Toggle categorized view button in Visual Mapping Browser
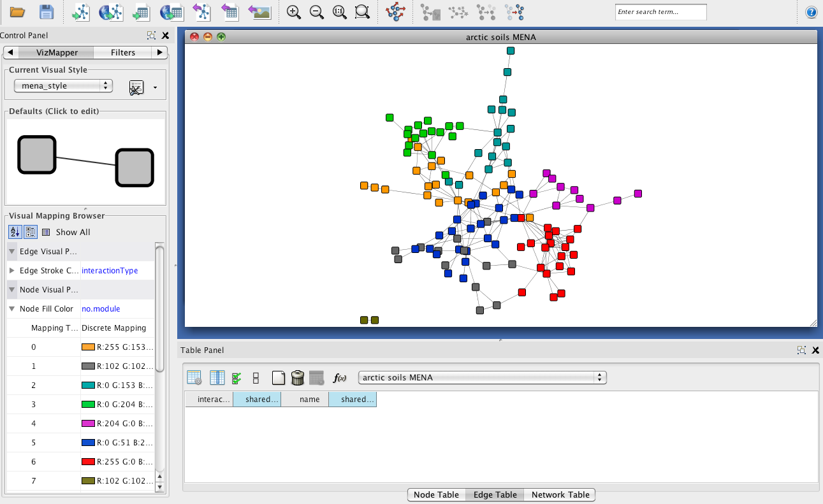Screen dimensions: 823x504 point(30,232)
